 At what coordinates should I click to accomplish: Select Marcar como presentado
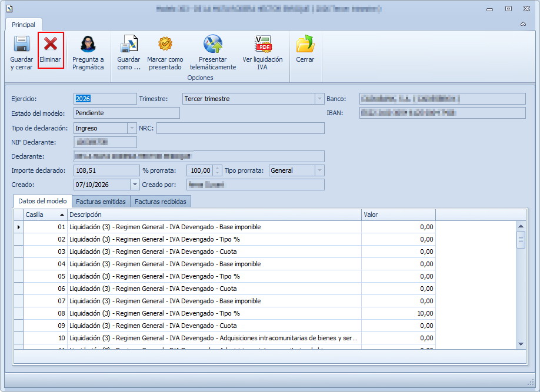pyautogui.click(x=165, y=52)
